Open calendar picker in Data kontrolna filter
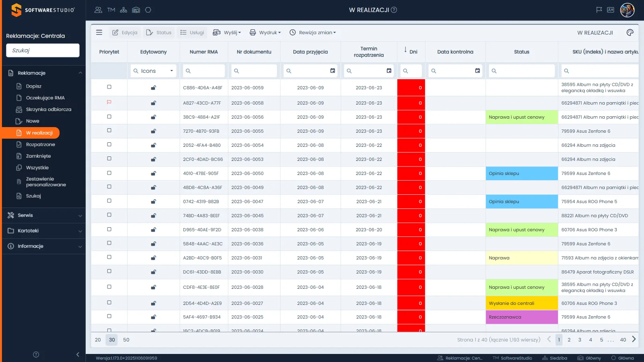Image resolution: width=644 pixels, height=362 pixels. [477, 71]
